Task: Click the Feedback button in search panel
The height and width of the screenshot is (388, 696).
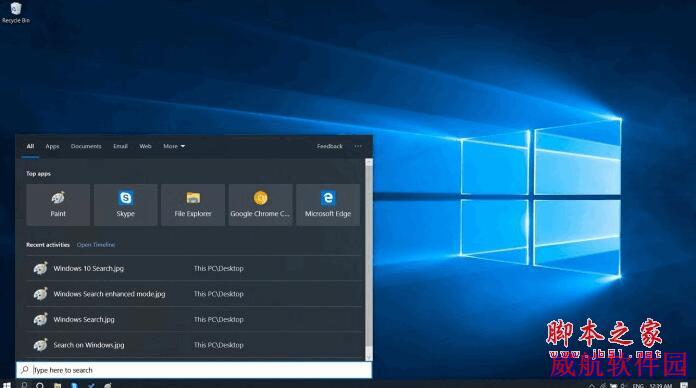Action: tap(330, 146)
